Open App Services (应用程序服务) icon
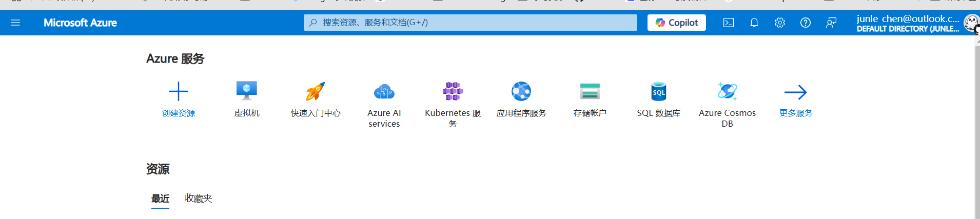The height and width of the screenshot is (219, 980). click(x=521, y=92)
